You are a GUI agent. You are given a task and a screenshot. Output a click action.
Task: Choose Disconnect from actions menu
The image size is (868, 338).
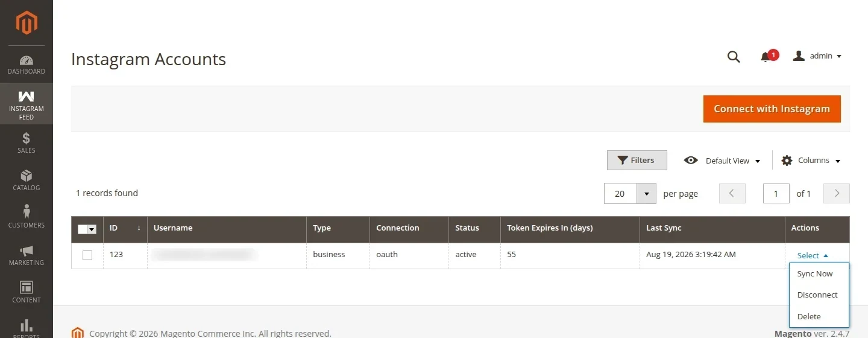point(819,295)
